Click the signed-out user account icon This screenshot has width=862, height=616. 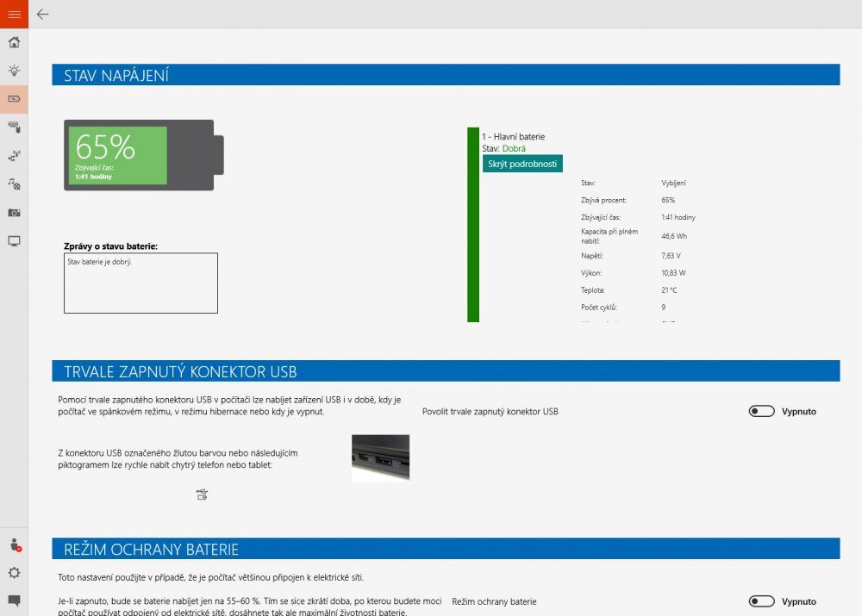14,544
